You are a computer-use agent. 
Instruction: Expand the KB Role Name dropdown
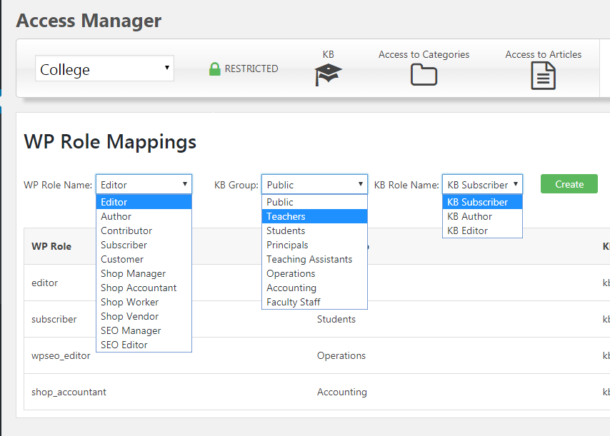click(482, 184)
